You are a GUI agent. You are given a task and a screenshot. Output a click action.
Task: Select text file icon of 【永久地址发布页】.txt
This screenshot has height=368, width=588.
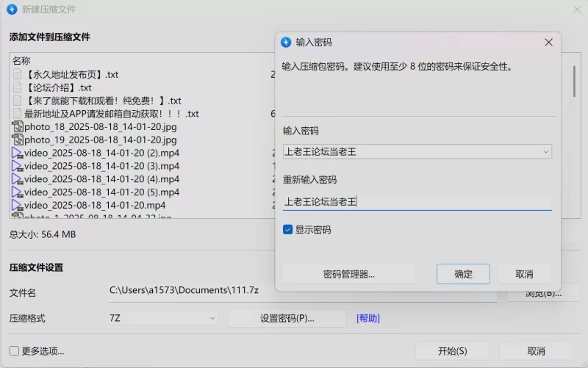17,74
